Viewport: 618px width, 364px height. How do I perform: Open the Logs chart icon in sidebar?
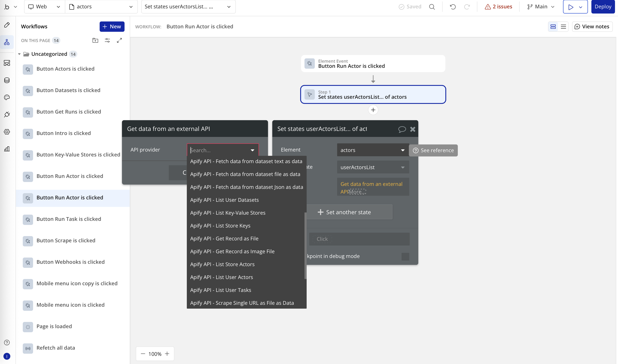7,149
